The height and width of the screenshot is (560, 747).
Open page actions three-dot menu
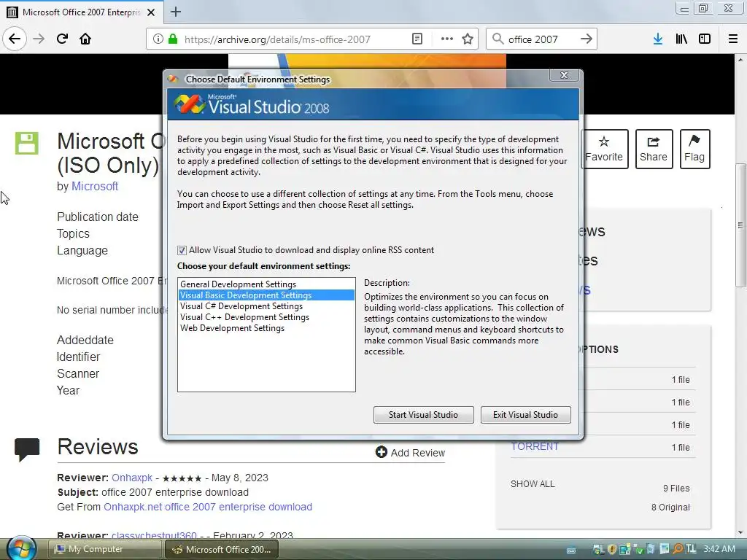tap(447, 39)
